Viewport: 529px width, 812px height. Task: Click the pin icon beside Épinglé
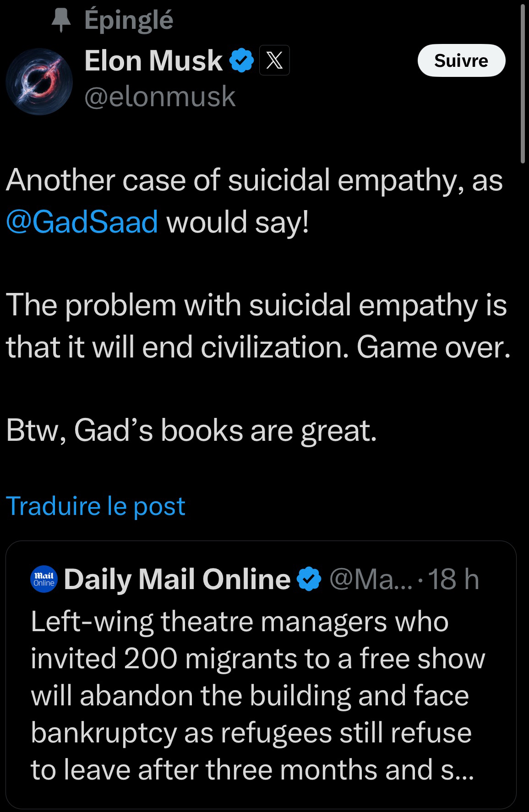tap(62, 21)
